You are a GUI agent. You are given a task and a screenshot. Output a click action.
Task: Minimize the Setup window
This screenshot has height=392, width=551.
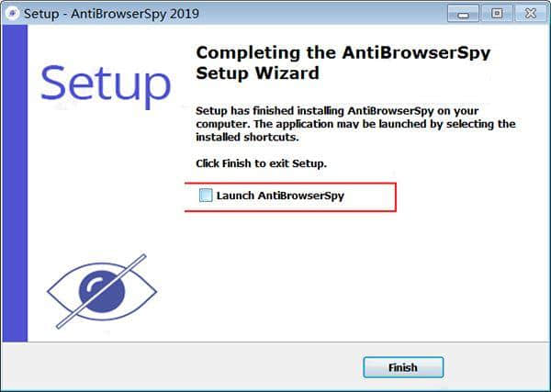point(463,14)
